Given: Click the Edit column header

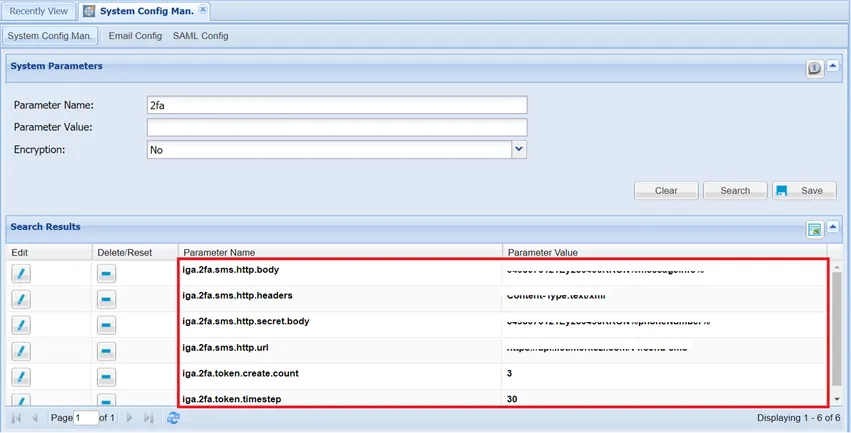Looking at the screenshot, I should click(48, 252).
